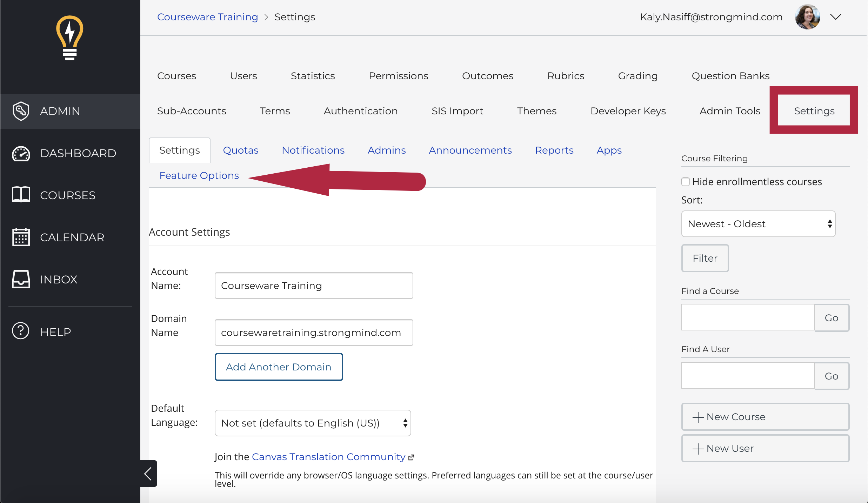The width and height of the screenshot is (868, 503).
Task: Click the Course Filtering heading
Action: pos(714,159)
